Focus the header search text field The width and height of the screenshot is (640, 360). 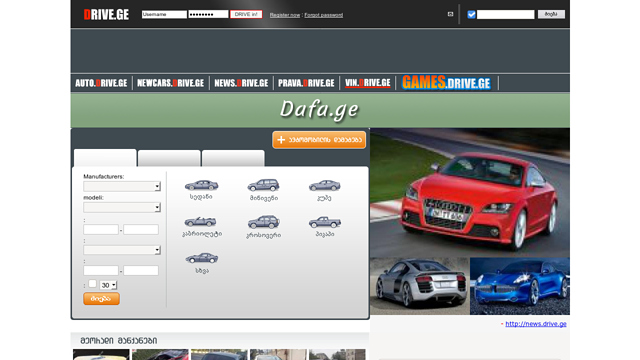pyautogui.click(x=506, y=15)
